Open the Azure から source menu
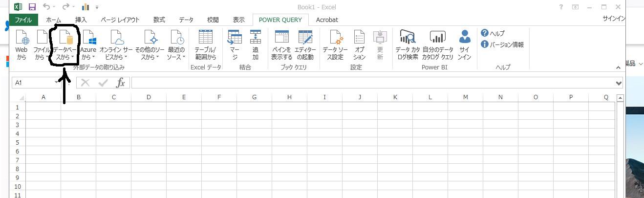Screen dimensions: 644x198 pos(88,45)
